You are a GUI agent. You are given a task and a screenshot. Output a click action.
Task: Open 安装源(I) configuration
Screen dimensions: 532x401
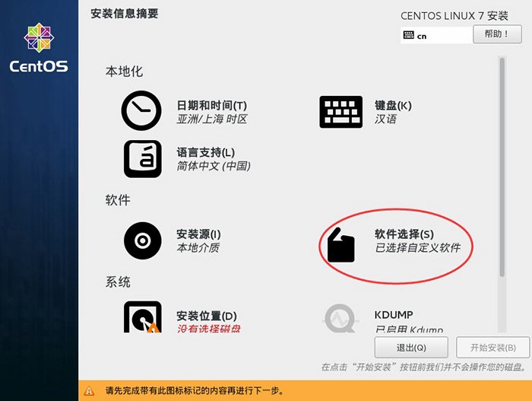click(x=198, y=234)
